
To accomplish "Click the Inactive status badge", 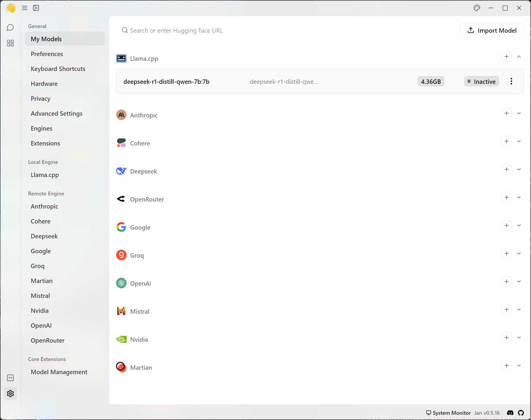I will point(481,81).
